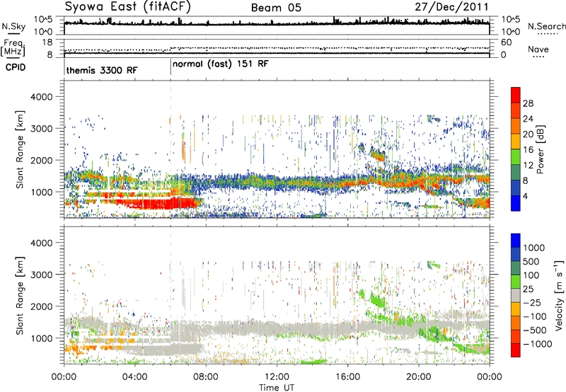Click the '04:00' time axis label
Screen dimensions: 566x392
tap(135, 377)
